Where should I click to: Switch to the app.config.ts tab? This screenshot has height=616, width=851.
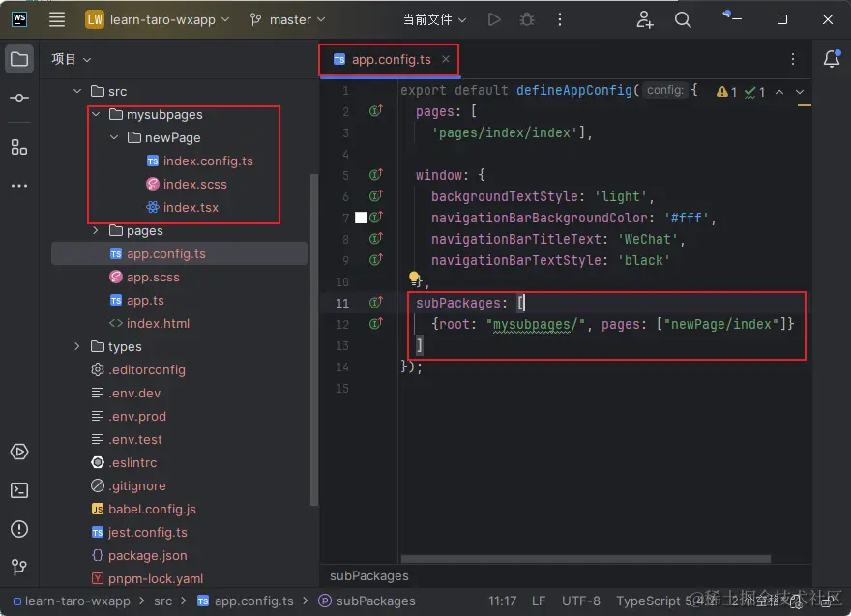pos(391,60)
